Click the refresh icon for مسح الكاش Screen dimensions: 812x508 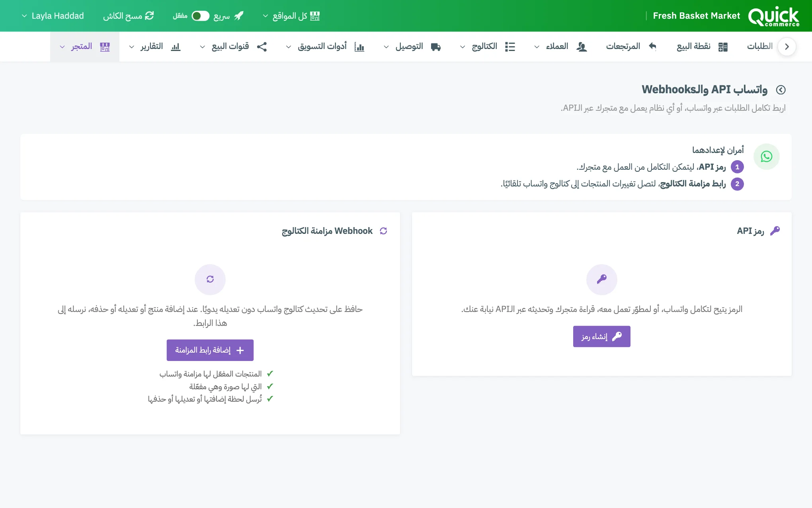149,16
